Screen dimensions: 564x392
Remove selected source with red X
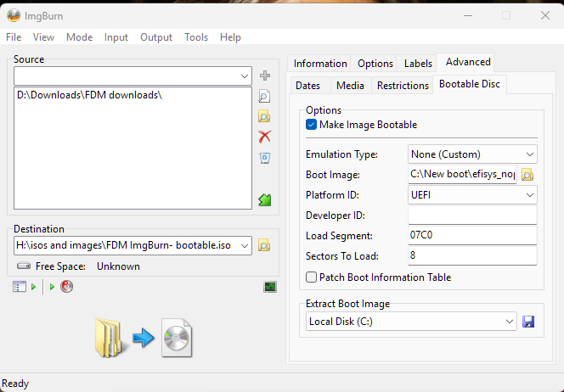pos(265,137)
